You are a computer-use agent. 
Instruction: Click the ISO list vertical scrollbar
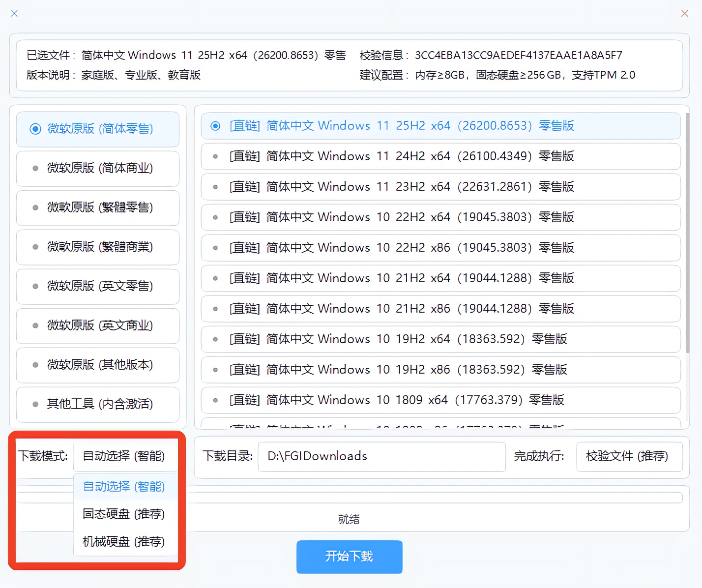687,233
